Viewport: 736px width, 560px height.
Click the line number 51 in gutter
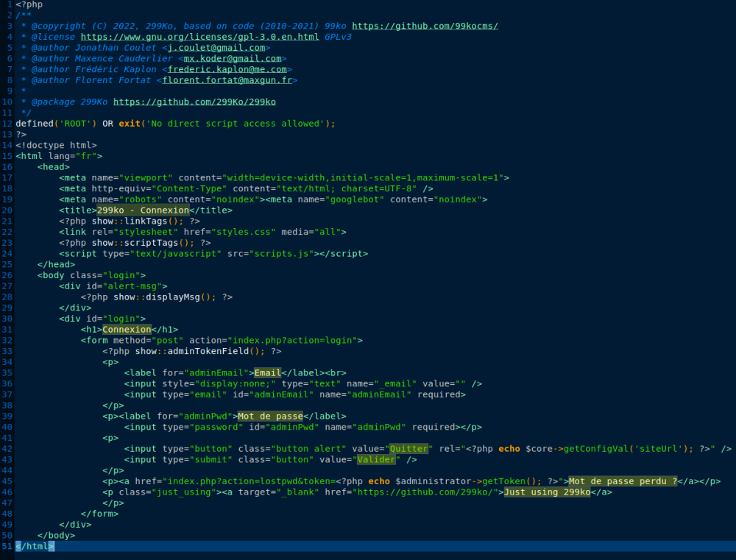click(7, 546)
